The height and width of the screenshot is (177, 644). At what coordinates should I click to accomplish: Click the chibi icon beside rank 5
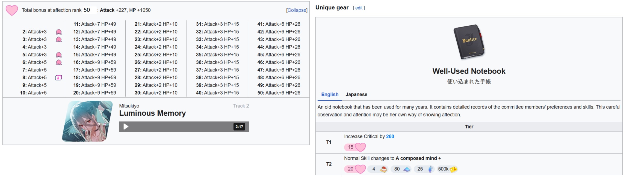point(59,55)
